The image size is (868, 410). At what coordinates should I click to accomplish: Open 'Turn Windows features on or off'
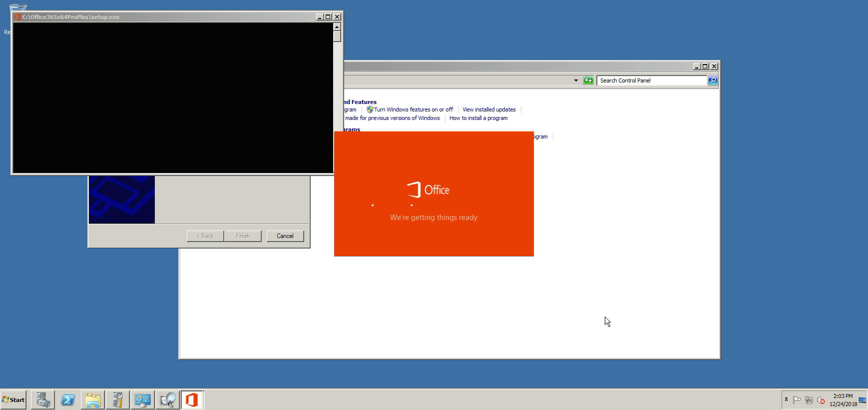pyautogui.click(x=413, y=109)
